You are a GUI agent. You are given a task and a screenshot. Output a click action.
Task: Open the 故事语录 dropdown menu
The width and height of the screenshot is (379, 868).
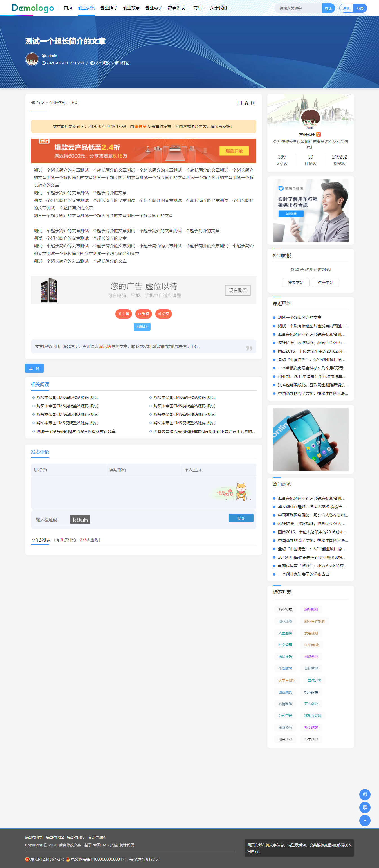click(x=178, y=8)
